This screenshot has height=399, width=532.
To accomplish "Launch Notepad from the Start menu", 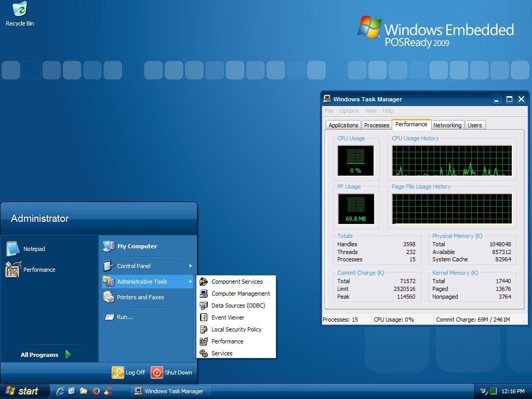I will pos(34,249).
